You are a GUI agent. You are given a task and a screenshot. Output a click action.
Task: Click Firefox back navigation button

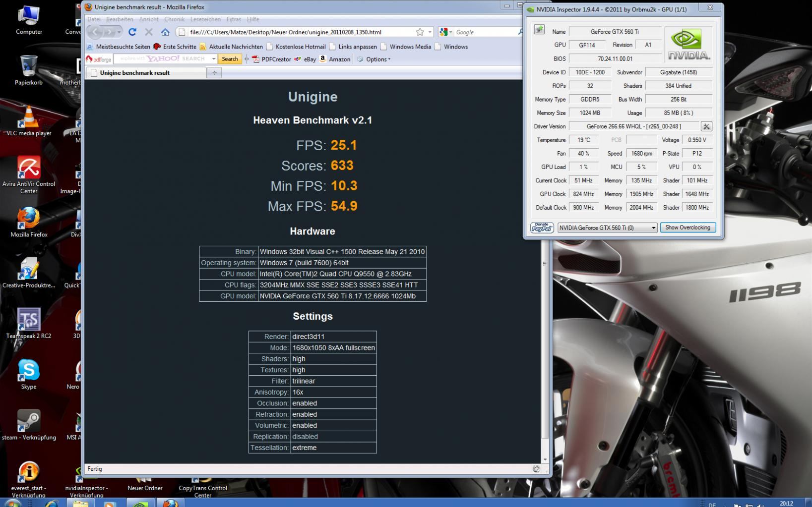pyautogui.click(x=95, y=32)
